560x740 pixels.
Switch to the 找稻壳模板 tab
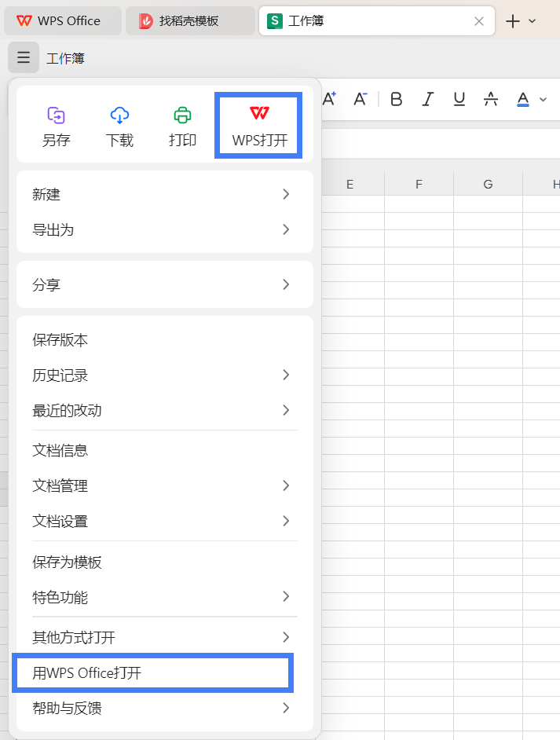click(190, 20)
